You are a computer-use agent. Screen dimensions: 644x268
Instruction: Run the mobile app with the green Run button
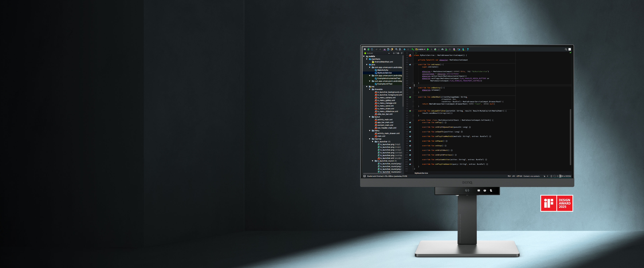428,49
